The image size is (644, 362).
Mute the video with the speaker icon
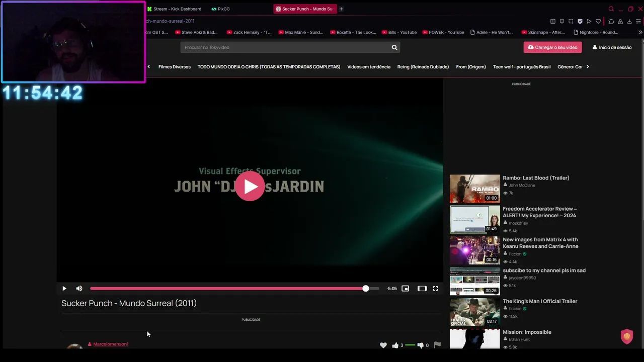pos(79,289)
